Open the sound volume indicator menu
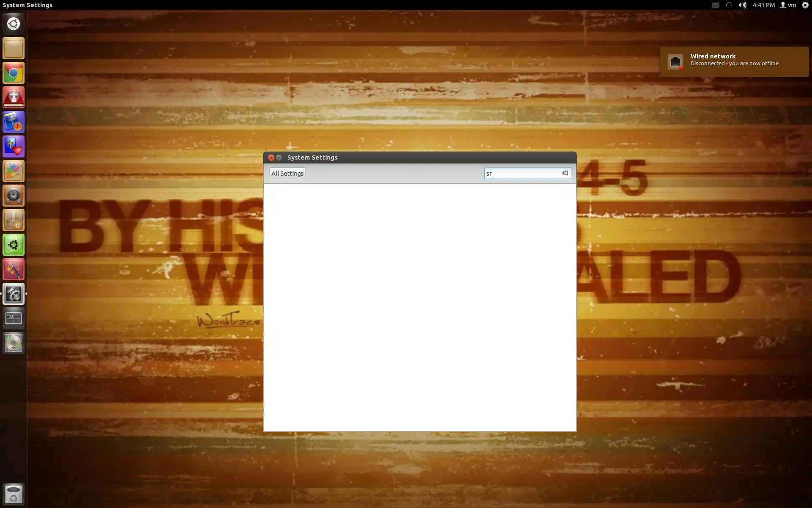The width and height of the screenshot is (812, 508). pos(742,5)
